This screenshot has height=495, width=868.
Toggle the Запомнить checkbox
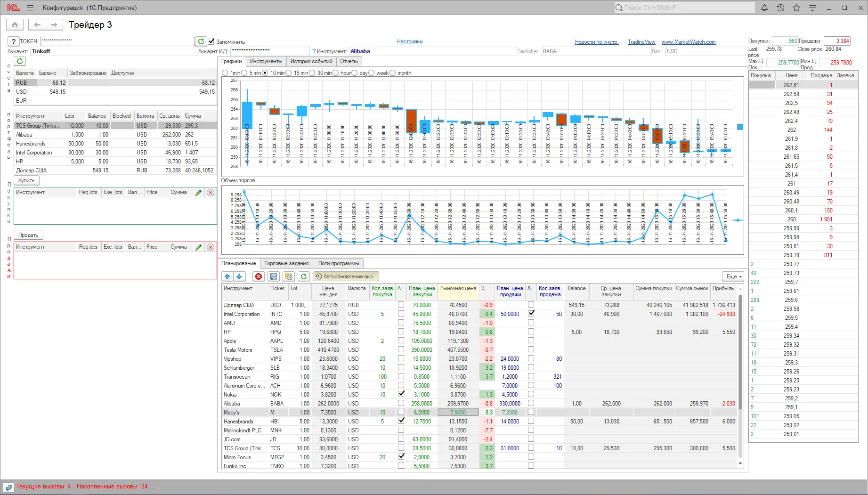[x=211, y=41]
